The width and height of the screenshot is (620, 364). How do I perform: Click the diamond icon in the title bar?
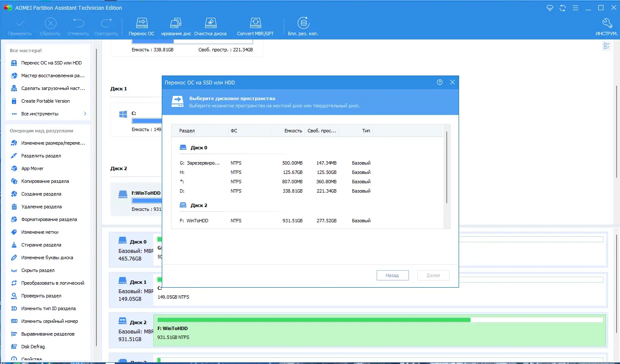550,8
